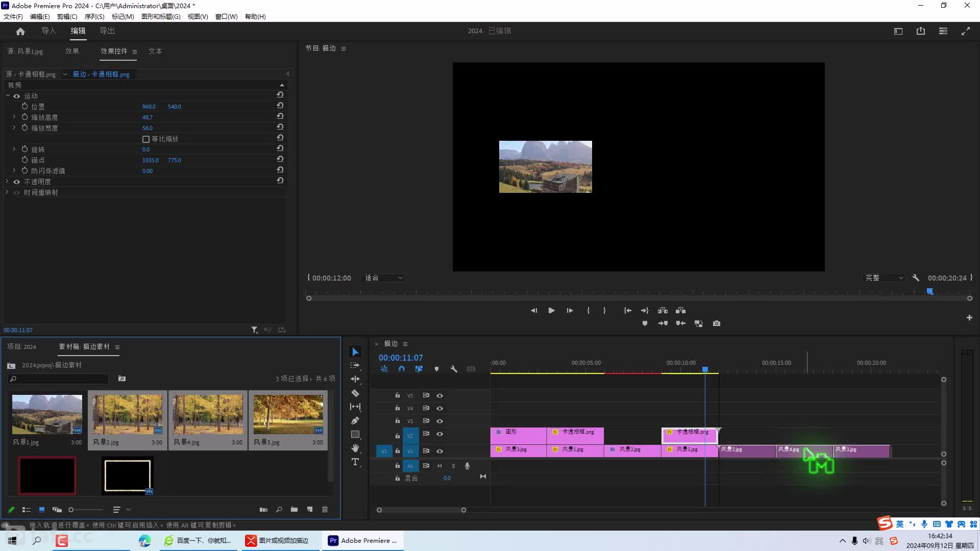Toggle full screen video icon

[966, 31]
